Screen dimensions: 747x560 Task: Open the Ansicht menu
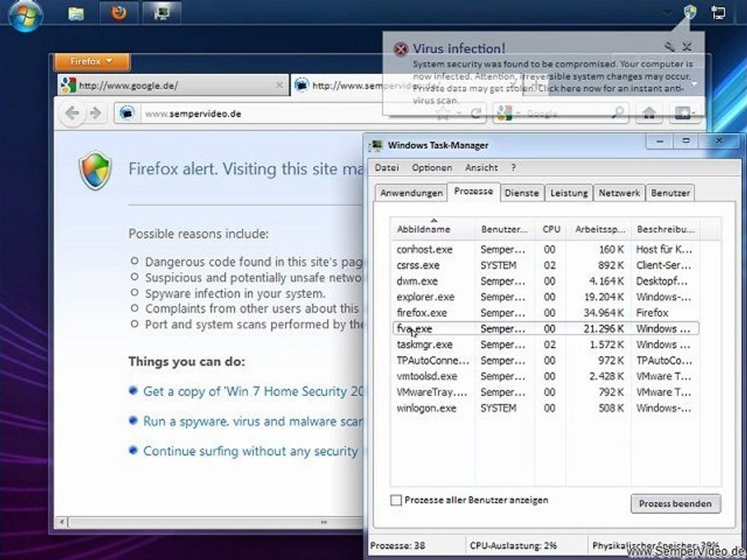point(481,168)
